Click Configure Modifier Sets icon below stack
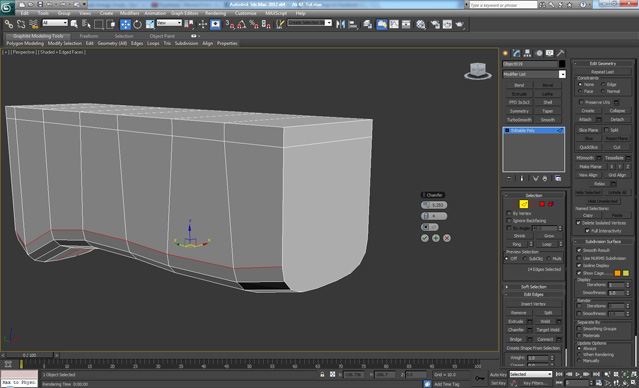Image resolution: width=639 pixels, height=388 pixels. (558, 179)
